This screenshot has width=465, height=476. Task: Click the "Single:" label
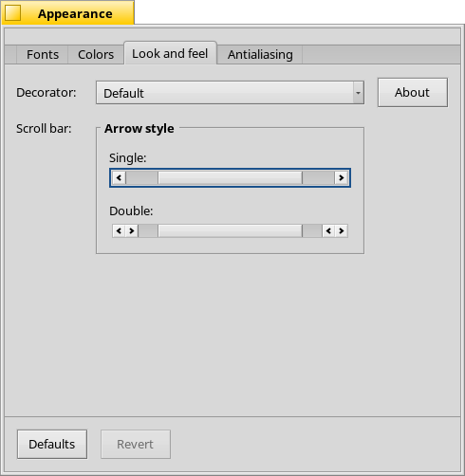[x=128, y=157]
